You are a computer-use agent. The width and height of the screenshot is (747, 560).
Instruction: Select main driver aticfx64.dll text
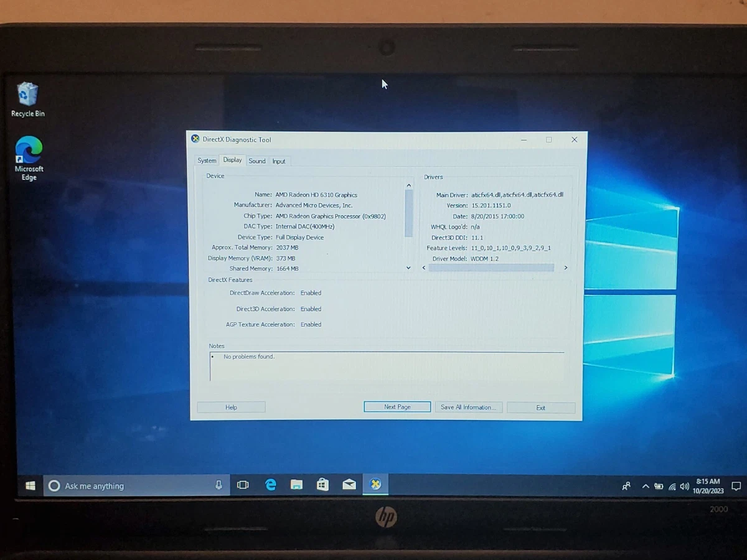(517, 195)
